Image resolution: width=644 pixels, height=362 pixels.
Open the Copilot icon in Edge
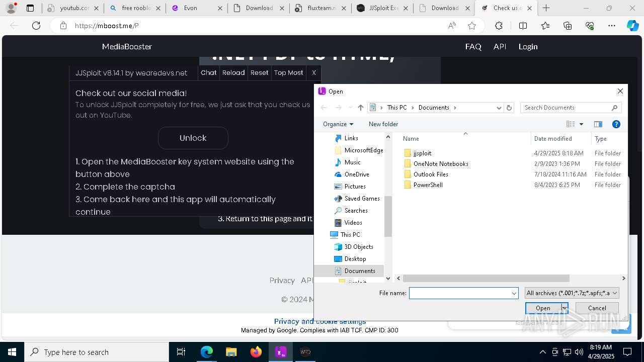coord(632,26)
